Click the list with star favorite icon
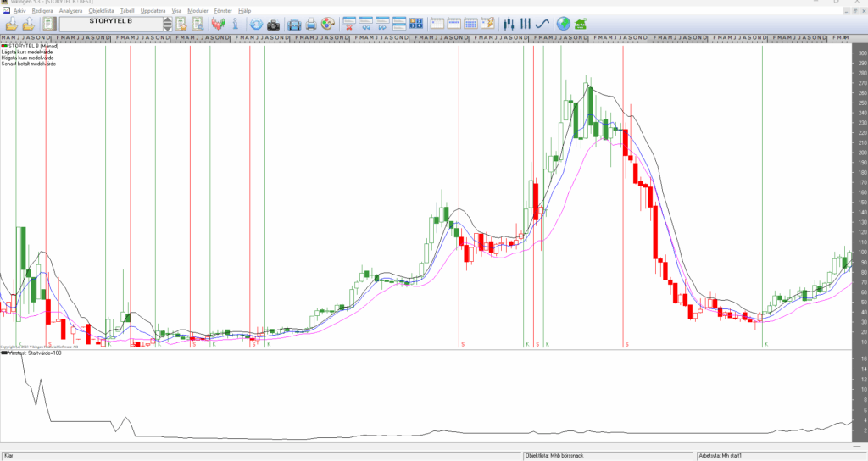The height and width of the screenshot is (461, 868). 181,24
